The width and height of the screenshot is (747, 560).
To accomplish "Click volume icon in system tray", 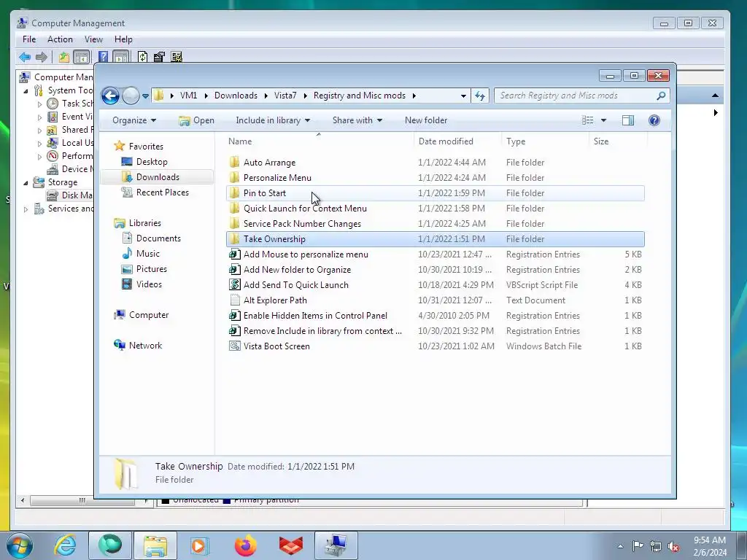I will point(673,547).
